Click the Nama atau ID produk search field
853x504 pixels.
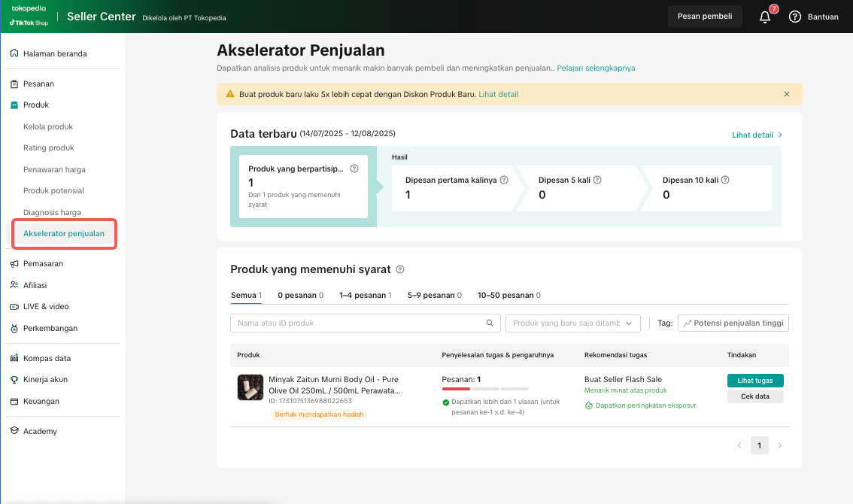[357, 323]
